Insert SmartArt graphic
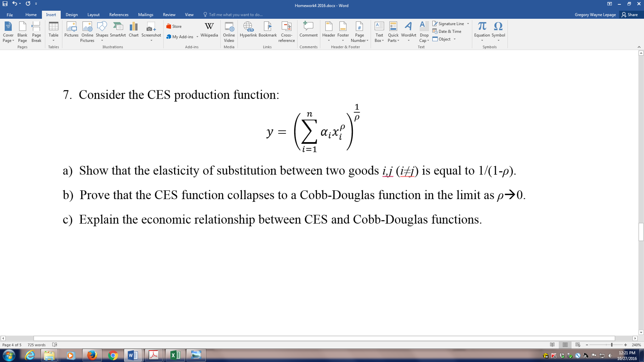644x362 pixels. [117, 31]
